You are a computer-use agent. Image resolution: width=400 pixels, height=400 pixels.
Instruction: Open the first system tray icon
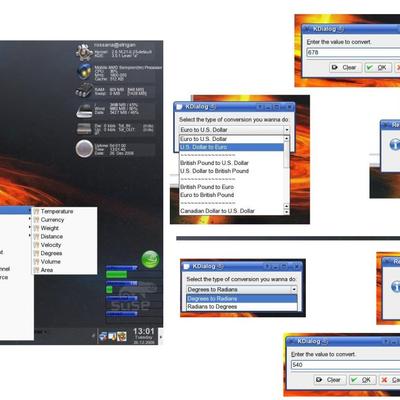(103, 336)
